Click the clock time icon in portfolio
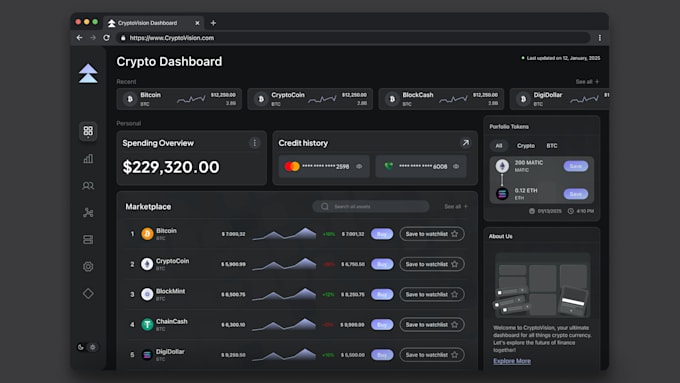 571,211
